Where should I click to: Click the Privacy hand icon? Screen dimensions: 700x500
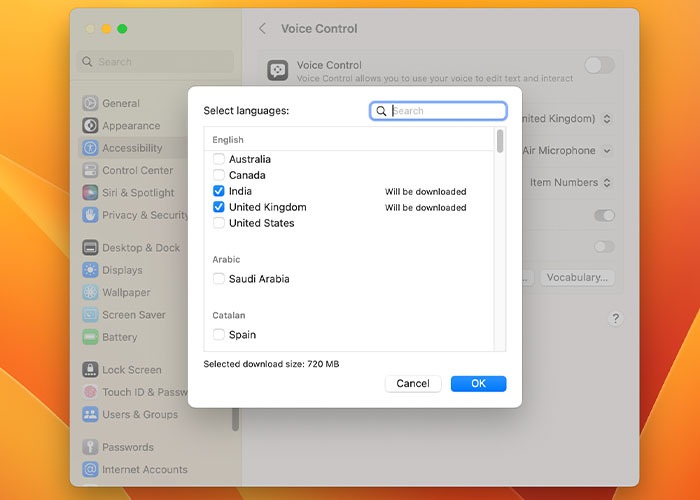tap(90, 215)
